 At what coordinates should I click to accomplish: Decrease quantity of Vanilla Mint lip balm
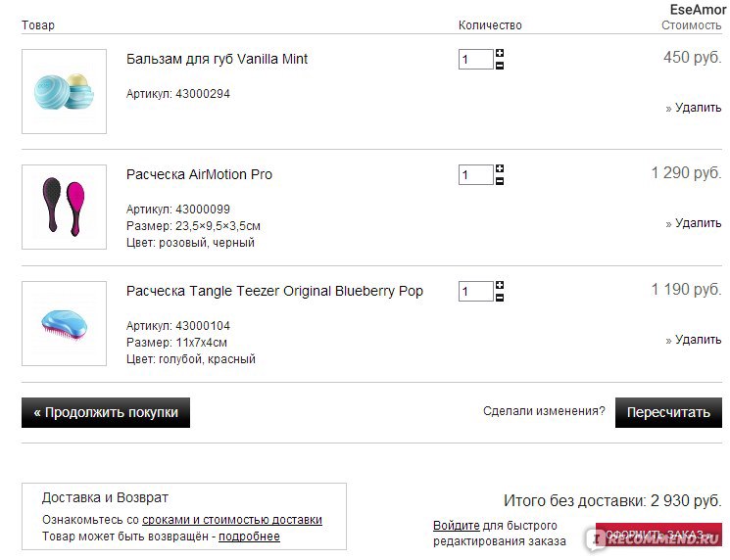[500, 66]
